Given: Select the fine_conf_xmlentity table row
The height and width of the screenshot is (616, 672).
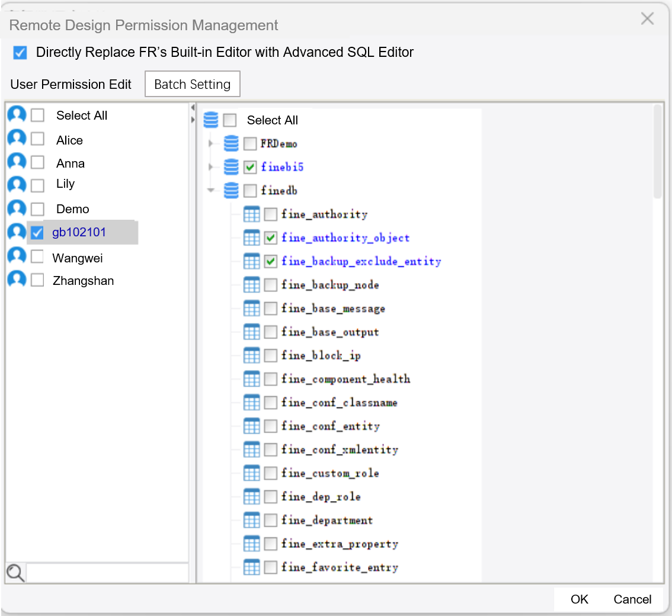Looking at the screenshot, I should (x=340, y=450).
